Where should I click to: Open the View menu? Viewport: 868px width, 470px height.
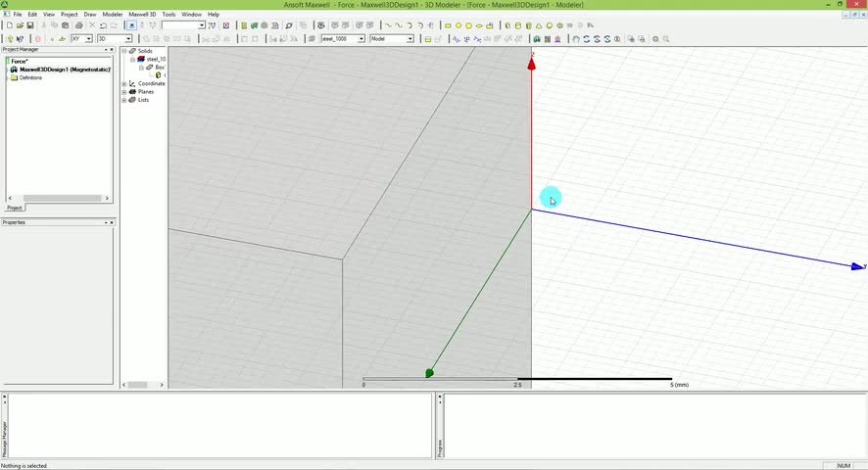click(49, 15)
